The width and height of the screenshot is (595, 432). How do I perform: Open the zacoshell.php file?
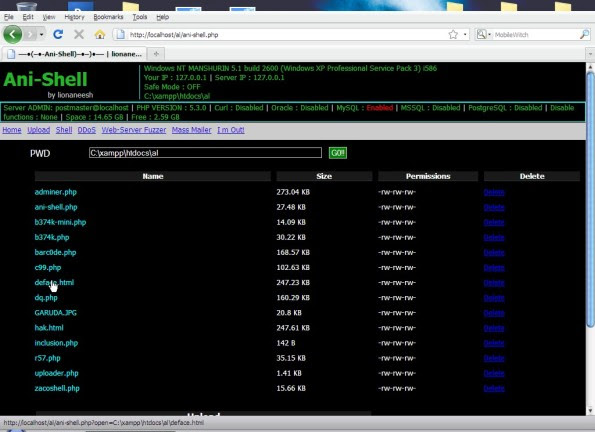(x=57, y=388)
